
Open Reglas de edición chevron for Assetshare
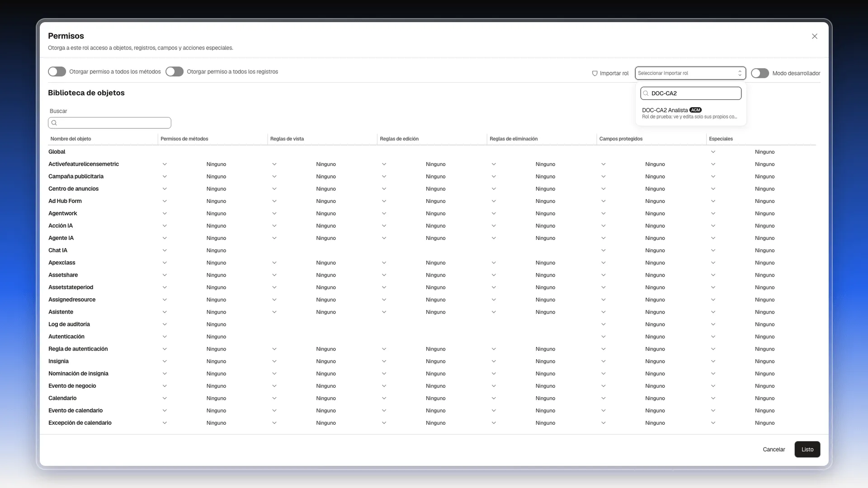tap(384, 275)
